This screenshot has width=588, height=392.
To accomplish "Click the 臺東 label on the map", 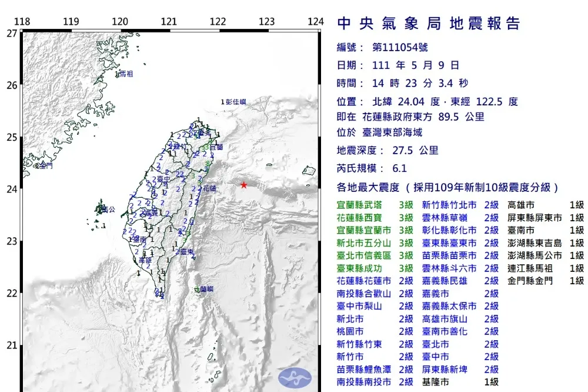I will (187, 251).
